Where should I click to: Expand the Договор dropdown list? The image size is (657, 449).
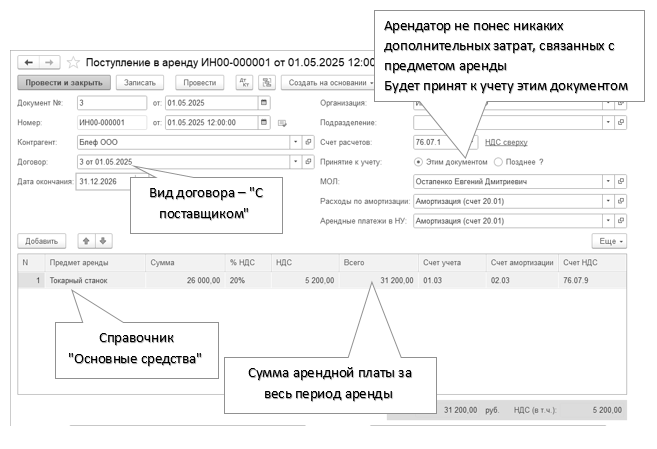tap(295, 162)
